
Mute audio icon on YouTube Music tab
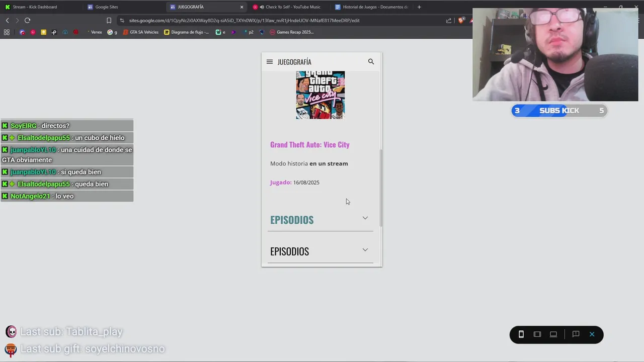[262, 7]
